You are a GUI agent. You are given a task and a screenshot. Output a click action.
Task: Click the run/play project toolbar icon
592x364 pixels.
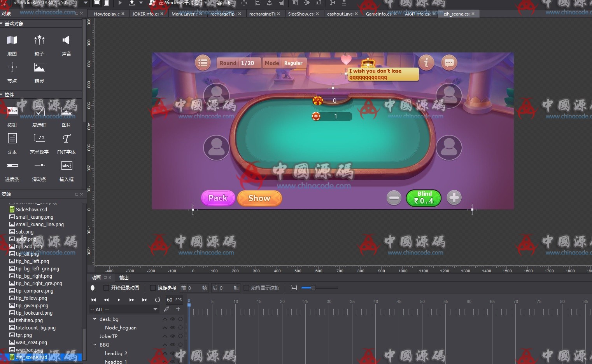(120, 3)
